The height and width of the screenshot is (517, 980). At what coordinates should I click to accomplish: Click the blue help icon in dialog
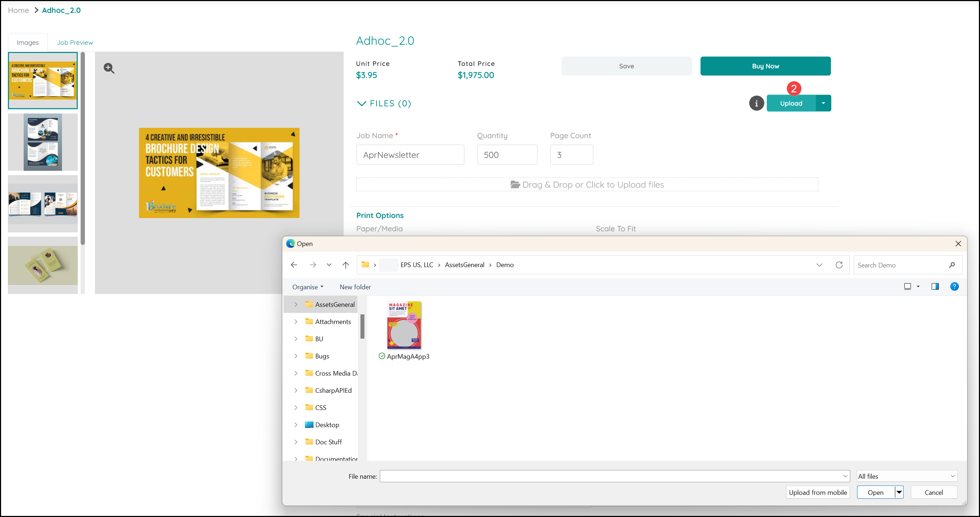[954, 287]
